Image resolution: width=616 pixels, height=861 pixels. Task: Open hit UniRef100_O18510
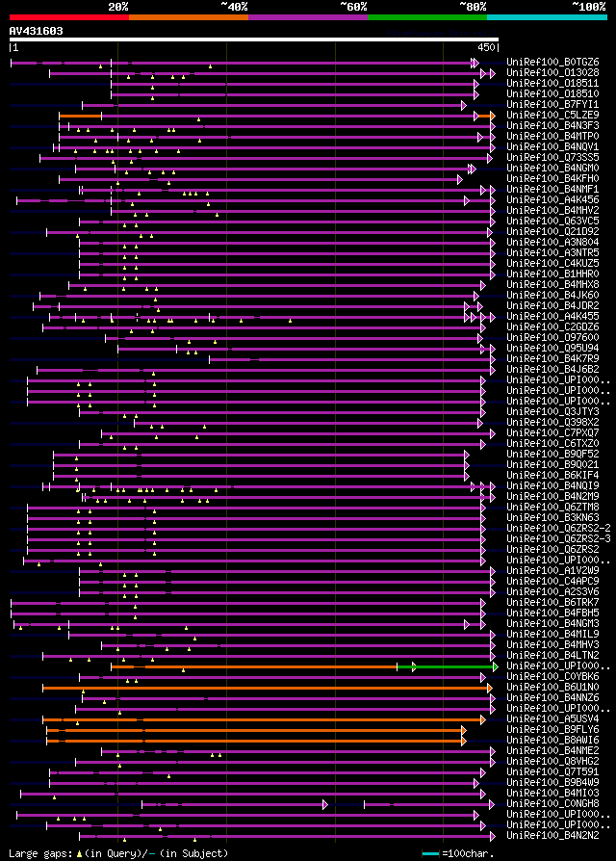[x=552, y=93]
